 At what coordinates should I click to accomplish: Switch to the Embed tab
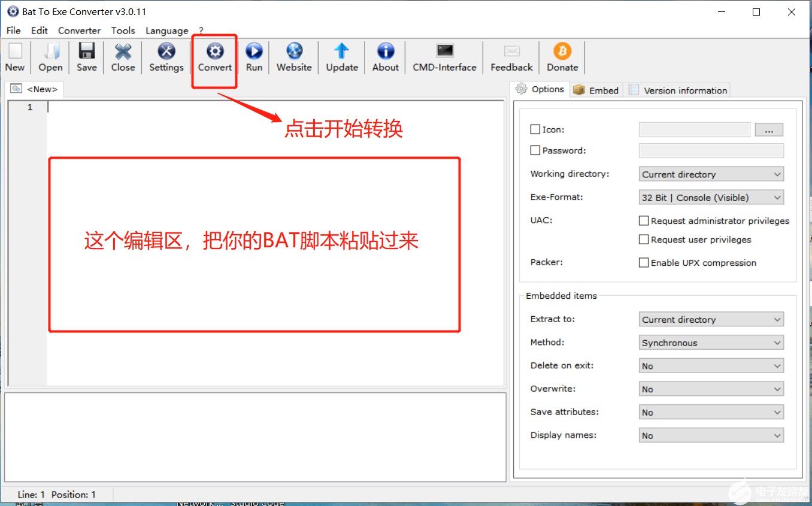pos(596,90)
